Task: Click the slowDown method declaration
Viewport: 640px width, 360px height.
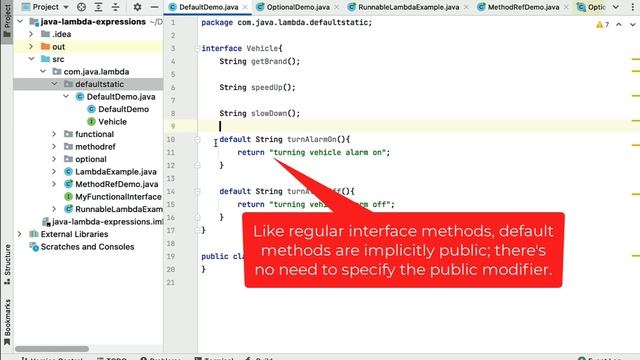Action: click(x=260, y=113)
